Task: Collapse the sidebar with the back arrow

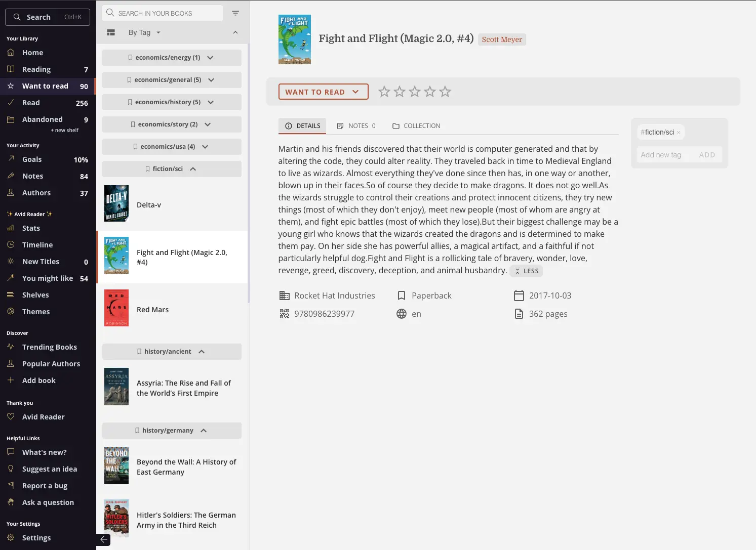Action: (103, 539)
